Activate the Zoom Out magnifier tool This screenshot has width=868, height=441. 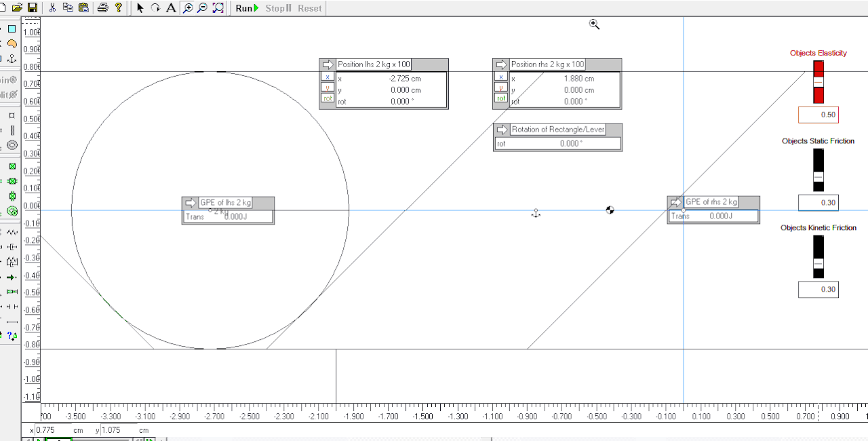coord(202,8)
